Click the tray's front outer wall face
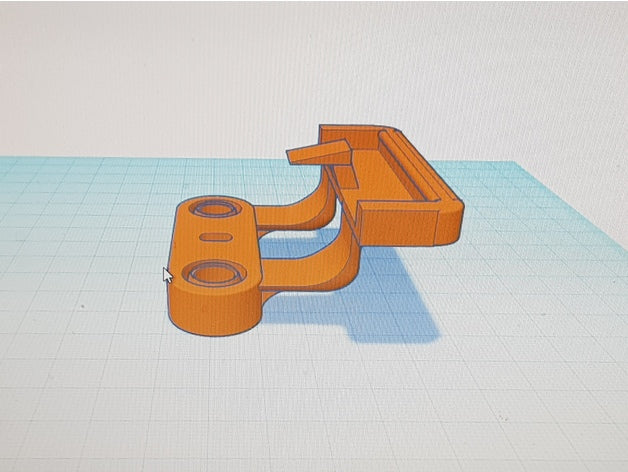The image size is (628, 472). (399, 226)
